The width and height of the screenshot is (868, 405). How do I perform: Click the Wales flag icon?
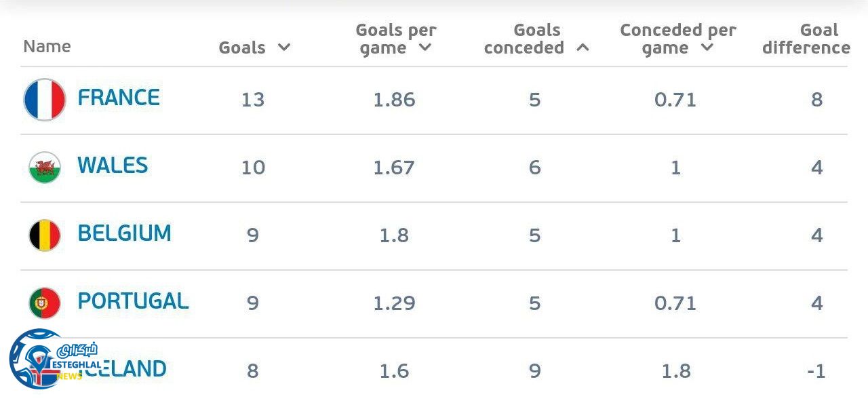coord(45,168)
